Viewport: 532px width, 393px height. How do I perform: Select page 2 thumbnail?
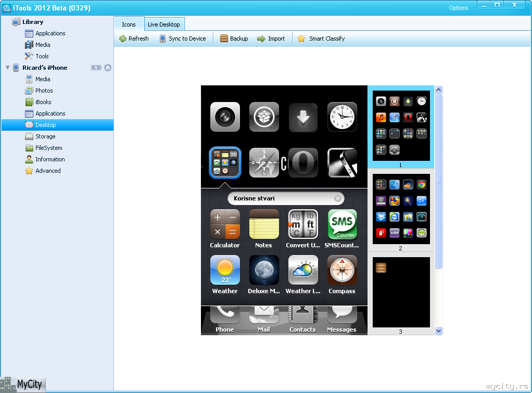click(x=401, y=209)
